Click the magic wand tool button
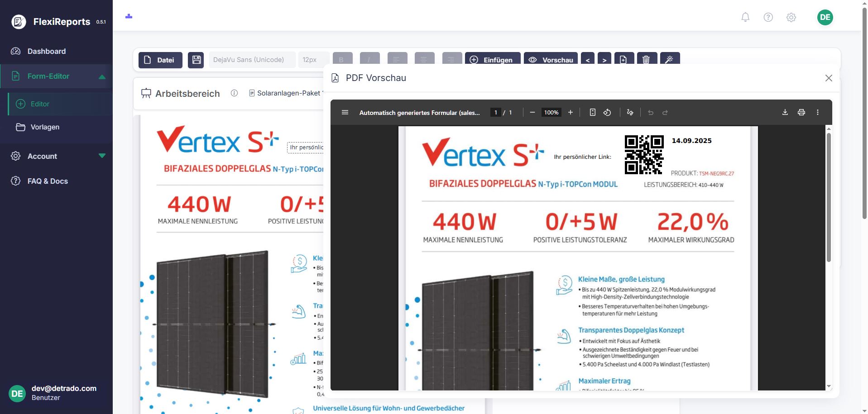This screenshot has width=868, height=414. (670, 60)
